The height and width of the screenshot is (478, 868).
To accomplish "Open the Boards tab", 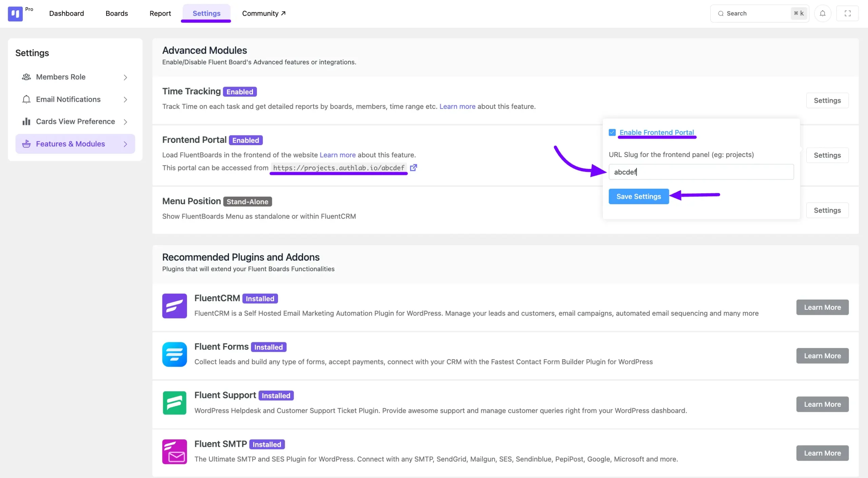I will pyautogui.click(x=117, y=13).
